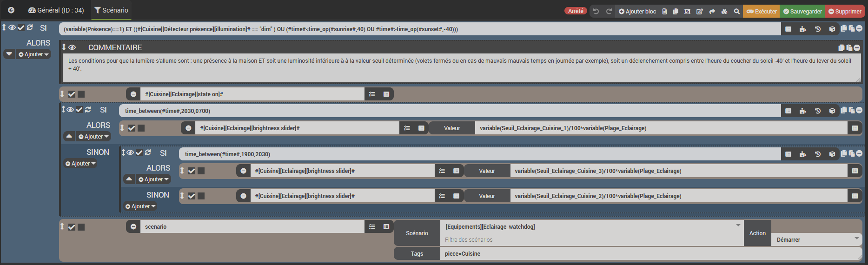Remove the state on action row
Viewport: 868px width, 265px height.
133,94
